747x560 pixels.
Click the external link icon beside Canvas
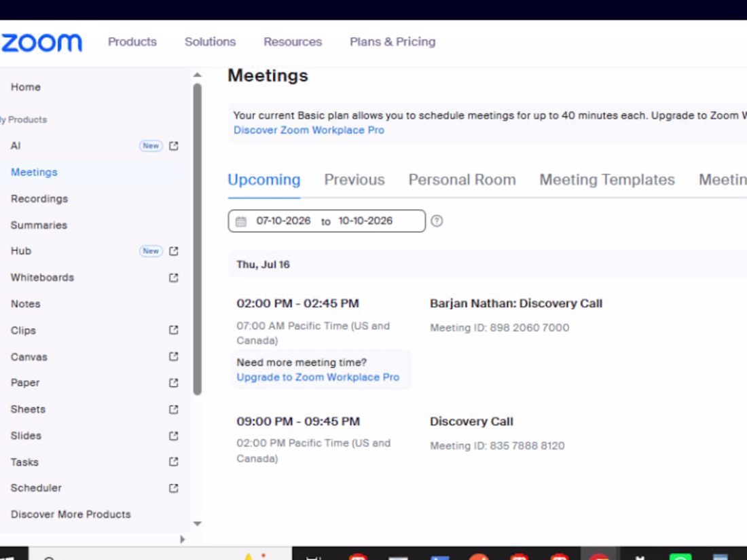pyautogui.click(x=173, y=356)
